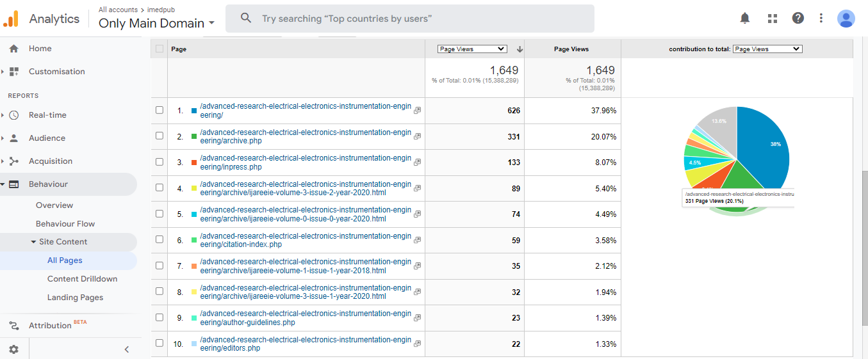Image resolution: width=868 pixels, height=359 pixels.
Task: Open the inpress.php page link
Action: 305,163
